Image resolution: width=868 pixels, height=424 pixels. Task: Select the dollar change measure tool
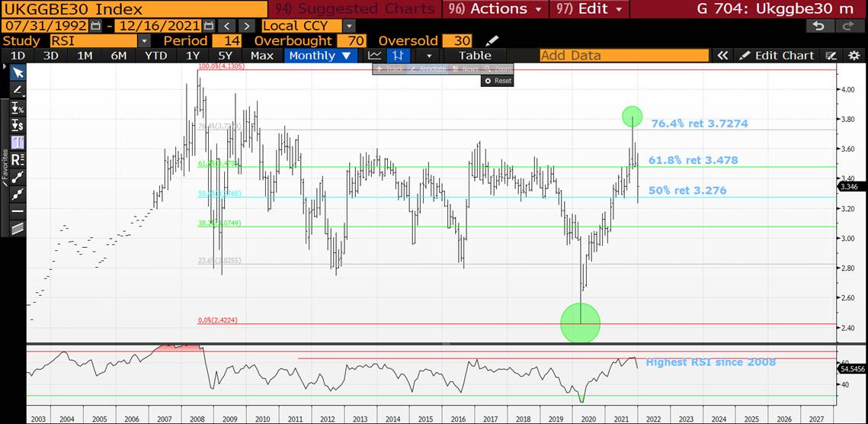(18, 125)
